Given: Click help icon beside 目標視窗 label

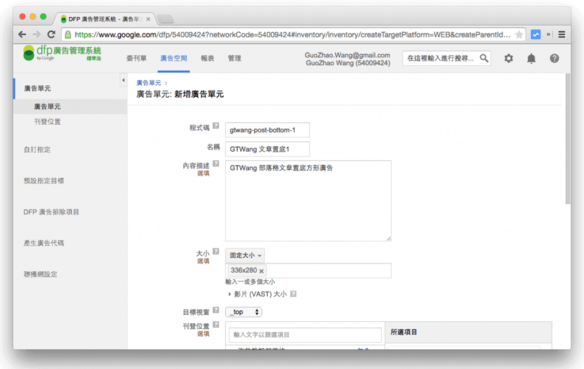Looking at the screenshot, I should pos(216,310).
